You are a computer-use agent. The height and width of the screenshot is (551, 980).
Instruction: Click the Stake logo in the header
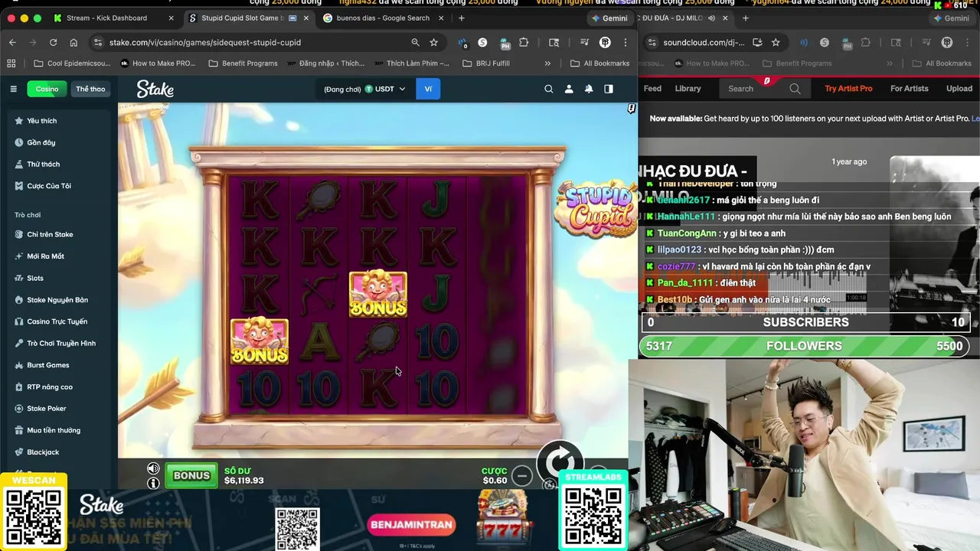pos(155,90)
